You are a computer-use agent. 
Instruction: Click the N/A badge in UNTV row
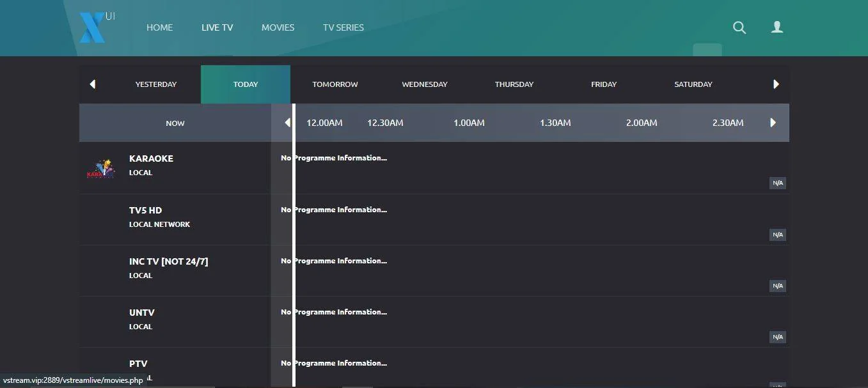[778, 337]
